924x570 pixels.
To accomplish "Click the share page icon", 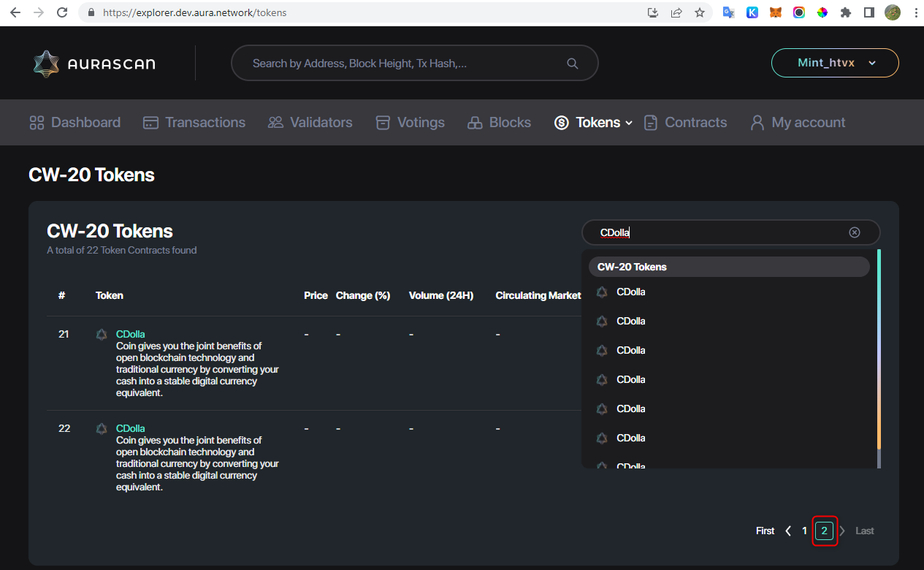I will 676,12.
